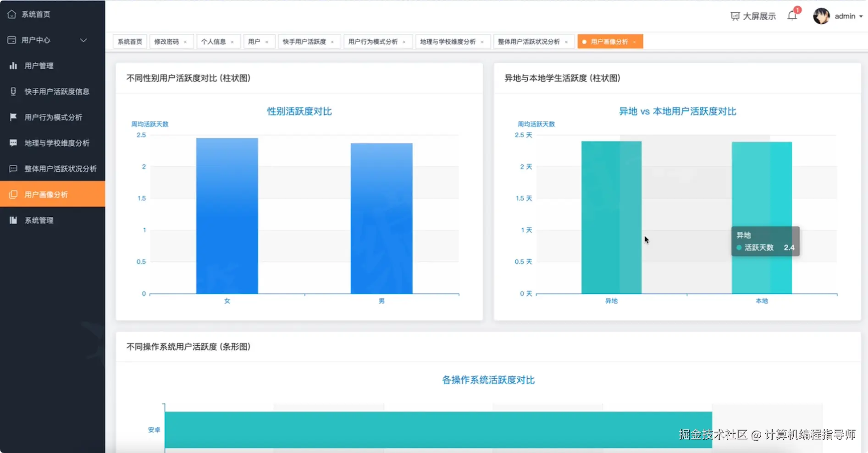Select the 用户行为模式分析 flag icon

(13, 117)
